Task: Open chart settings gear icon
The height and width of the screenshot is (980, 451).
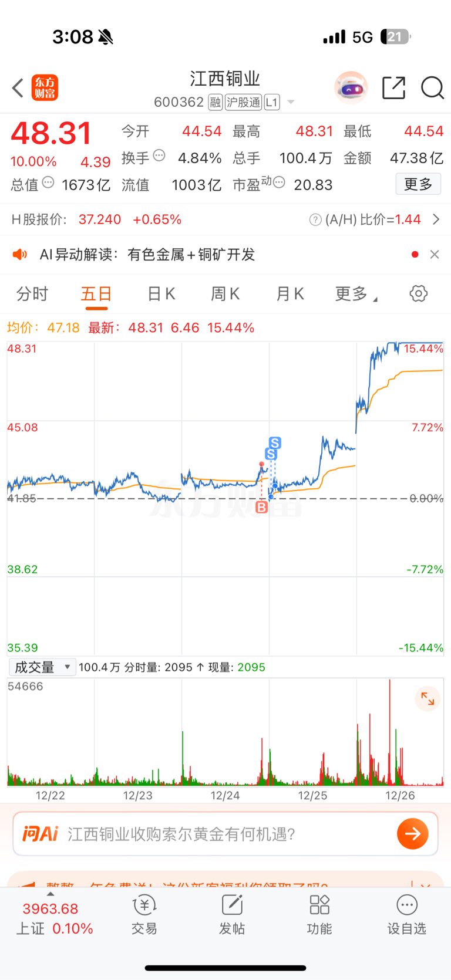Action: point(418,293)
